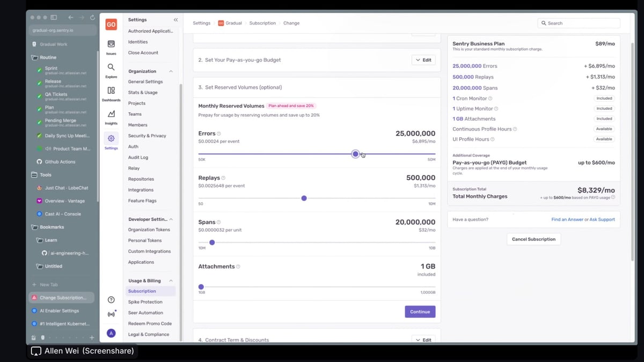
Task: Follow the Find an Answer link
Action: pyautogui.click(x=567, y=219)
